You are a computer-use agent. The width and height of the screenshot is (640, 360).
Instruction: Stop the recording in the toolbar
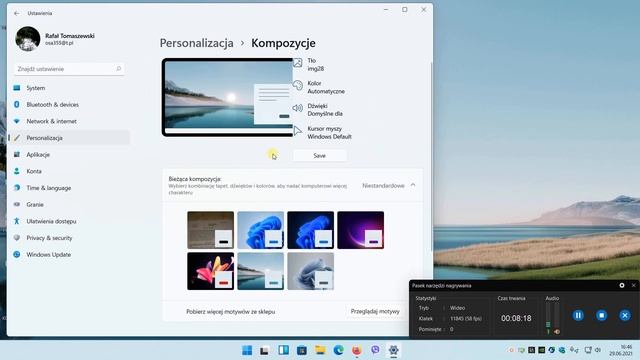[x=601, y=315]
